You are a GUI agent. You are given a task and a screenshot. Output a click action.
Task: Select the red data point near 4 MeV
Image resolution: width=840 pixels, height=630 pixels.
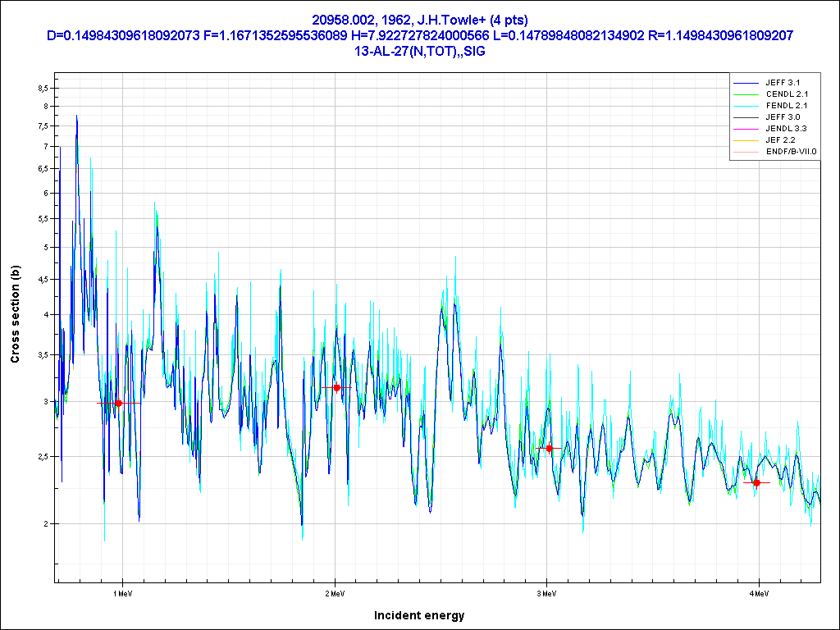coord(756,482)
